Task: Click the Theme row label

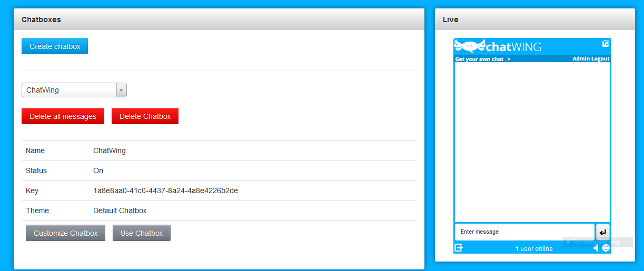Action: coord(37,210)
